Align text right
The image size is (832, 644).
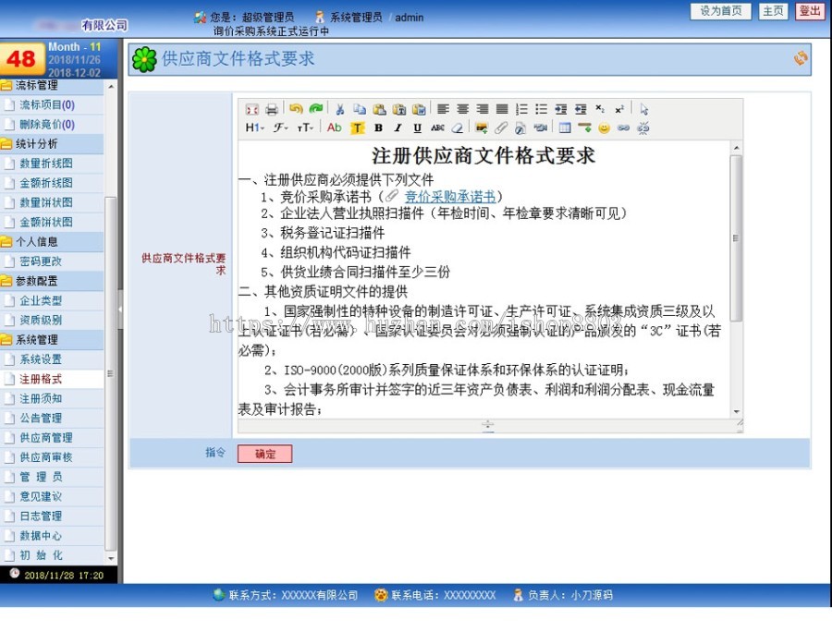483,109
